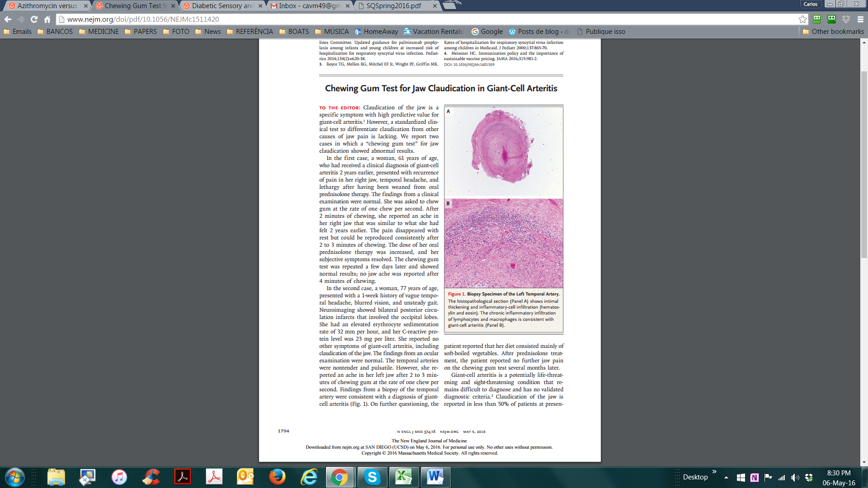The width and height of the screenshot is (868, 488).
Task: Open the HomeAway bookmark
Action: click(376, 32)
